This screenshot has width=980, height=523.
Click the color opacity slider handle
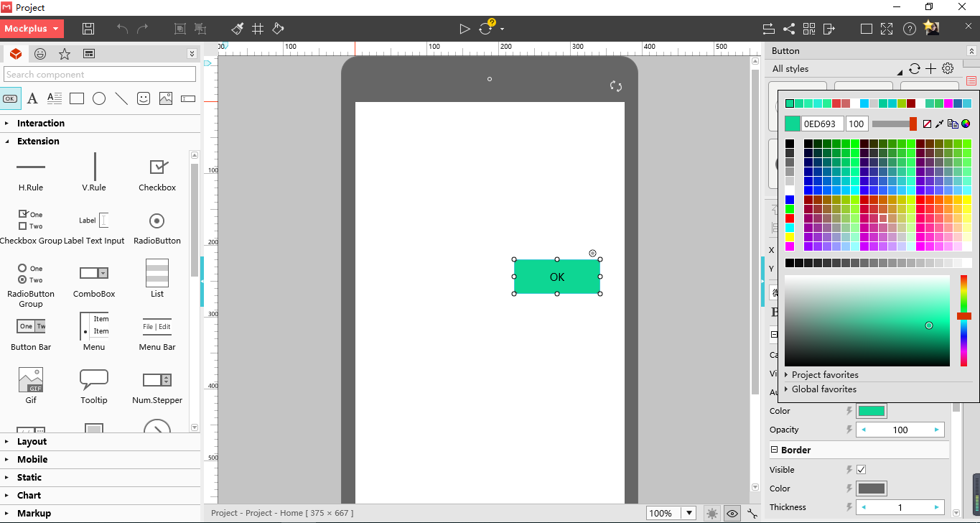pos(913,124)
